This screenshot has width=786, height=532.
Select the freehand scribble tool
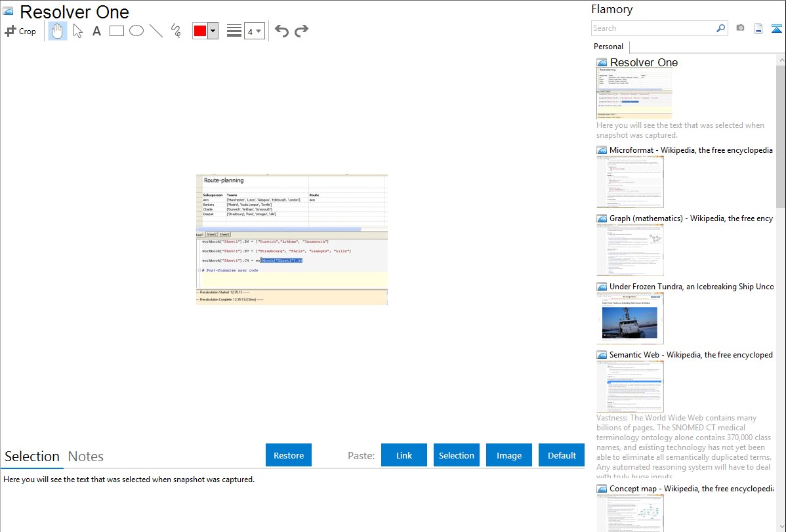[x=176, y=31]
